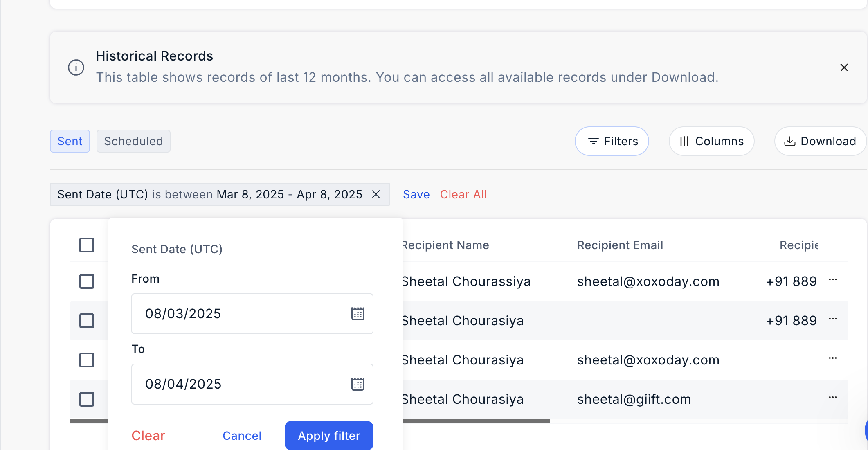Switch to the Scheduled tab
The height and width of the screenshot is (450, 868).
pyautogui.click(x=133, y=141)
